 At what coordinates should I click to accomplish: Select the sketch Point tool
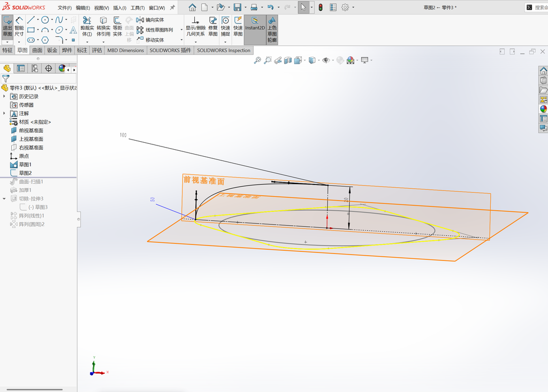(73, 40)
